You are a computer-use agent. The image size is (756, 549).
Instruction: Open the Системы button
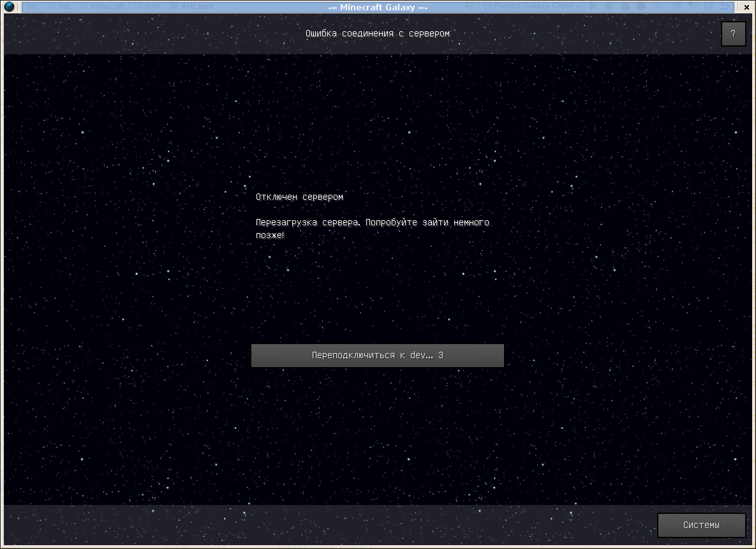(x=701, y=525)
